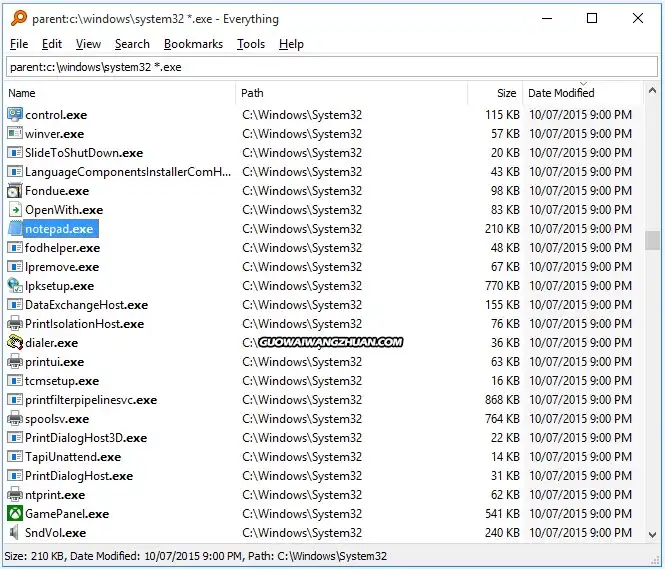Click the OpenWith.exe green arrow icon

click(x=15, y=210)
